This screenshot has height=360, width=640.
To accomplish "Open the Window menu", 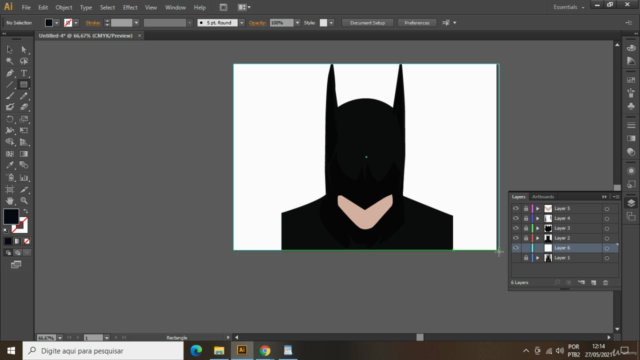I will click(x=175, y=7).
